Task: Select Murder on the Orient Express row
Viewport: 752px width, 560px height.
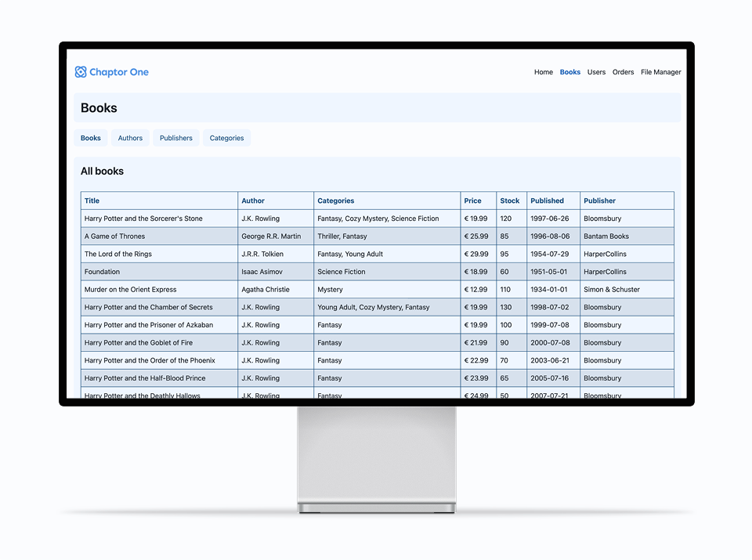Action: (130, 290)
